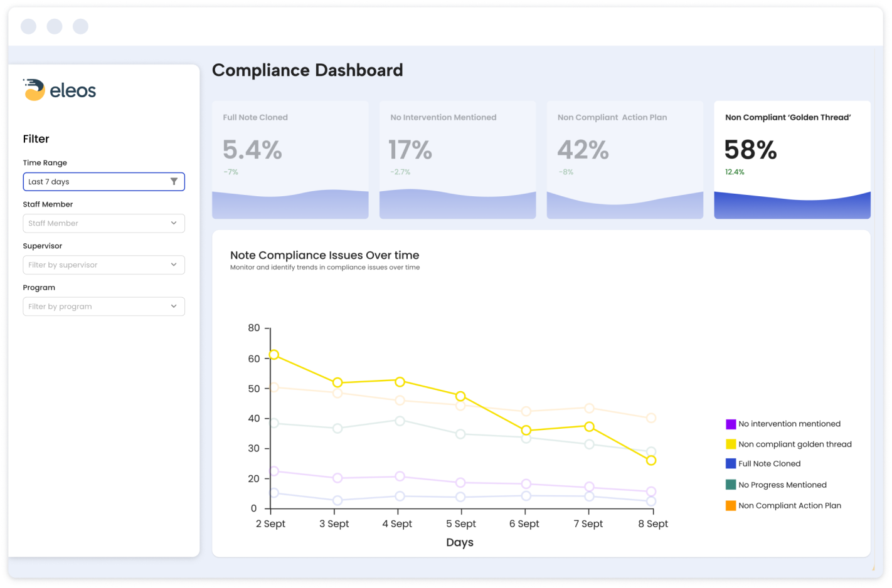This screenshot has width=892, height=588.
Task: Click the first window control dot
Action: coord(28,26)
